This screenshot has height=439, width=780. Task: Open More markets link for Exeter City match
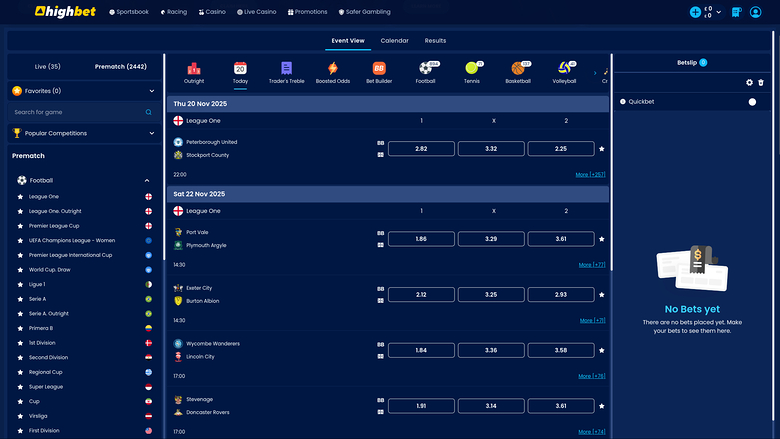pos(592,321)
